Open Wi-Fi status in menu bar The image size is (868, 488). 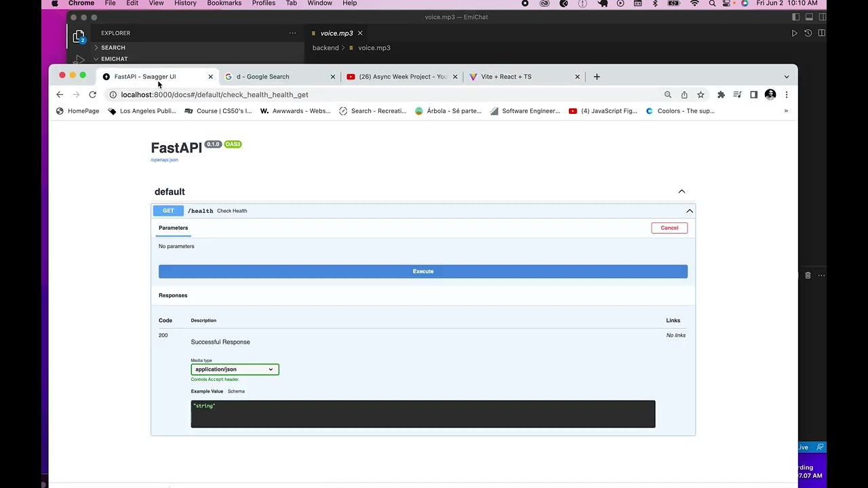tap(694, 3)
